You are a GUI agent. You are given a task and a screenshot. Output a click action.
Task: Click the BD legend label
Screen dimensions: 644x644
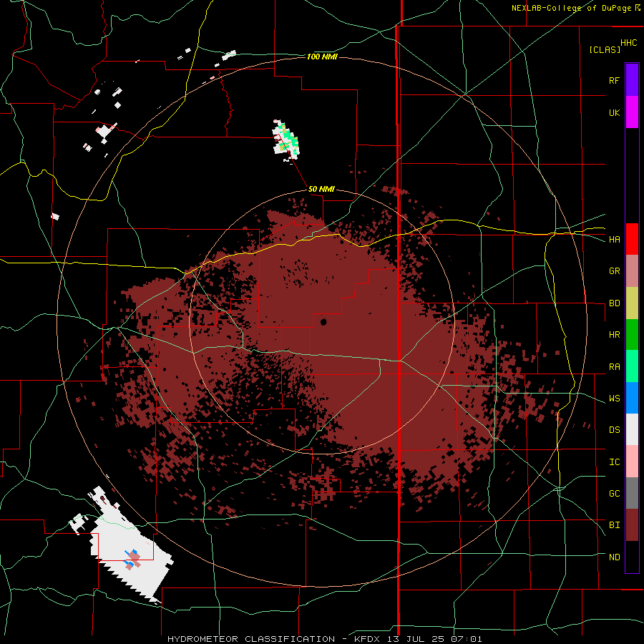(x=614, y=303)
